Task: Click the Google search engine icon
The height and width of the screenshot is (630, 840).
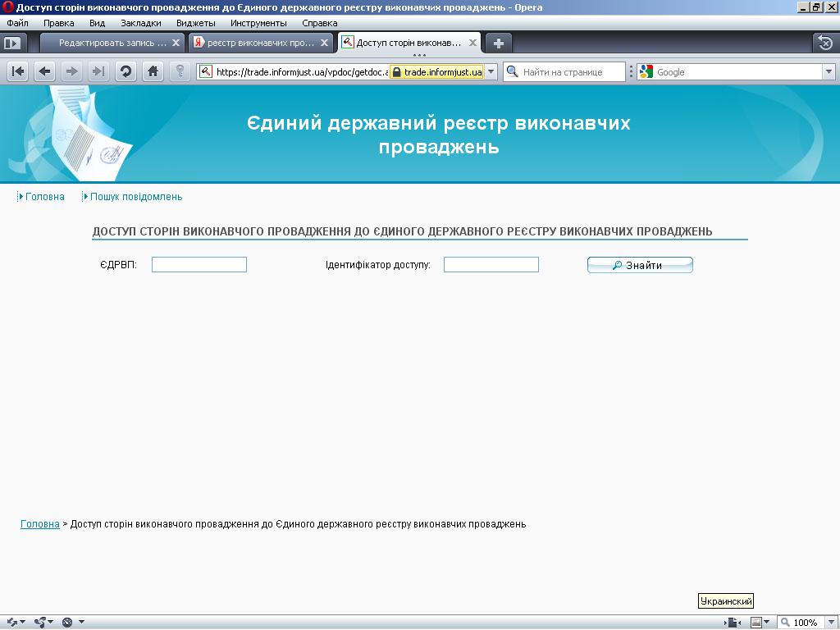Action: pos(646,72)
